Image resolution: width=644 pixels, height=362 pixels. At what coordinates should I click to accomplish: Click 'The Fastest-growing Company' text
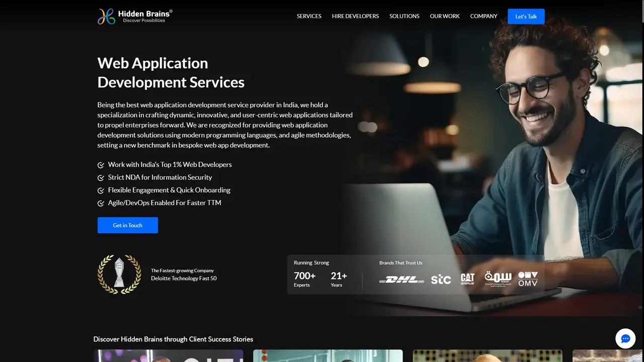182,270
